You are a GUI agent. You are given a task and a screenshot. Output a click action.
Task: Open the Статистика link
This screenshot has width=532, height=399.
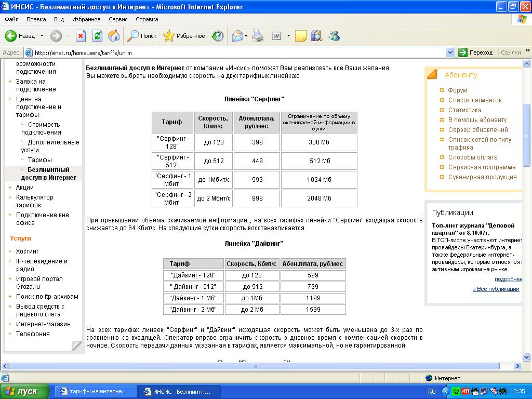[464, 110]
